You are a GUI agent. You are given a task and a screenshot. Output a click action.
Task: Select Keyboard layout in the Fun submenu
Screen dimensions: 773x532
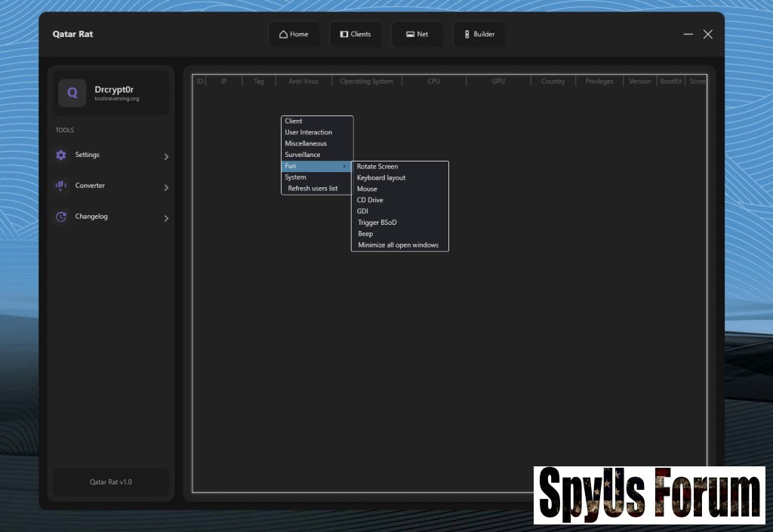381,178
